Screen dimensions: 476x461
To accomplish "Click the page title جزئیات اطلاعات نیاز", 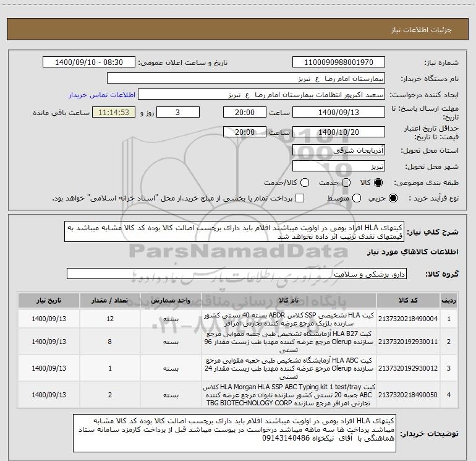I will [421, 30].
